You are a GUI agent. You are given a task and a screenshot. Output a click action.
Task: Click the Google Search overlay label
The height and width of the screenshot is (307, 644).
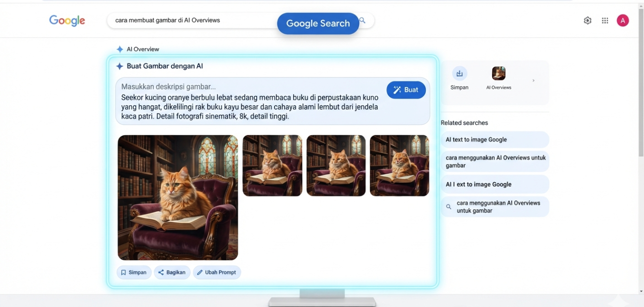tap(318, 24)
